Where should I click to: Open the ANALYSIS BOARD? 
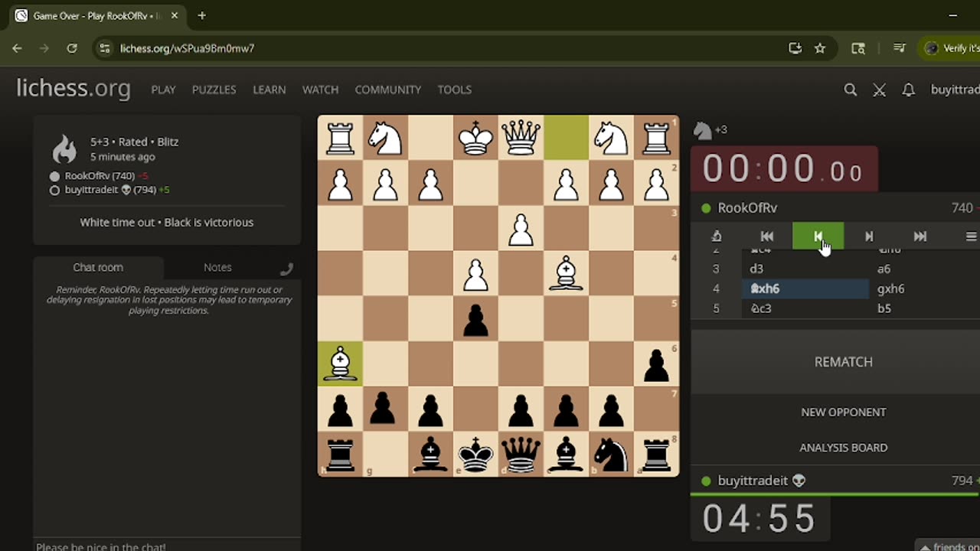(x=843, y=448)
